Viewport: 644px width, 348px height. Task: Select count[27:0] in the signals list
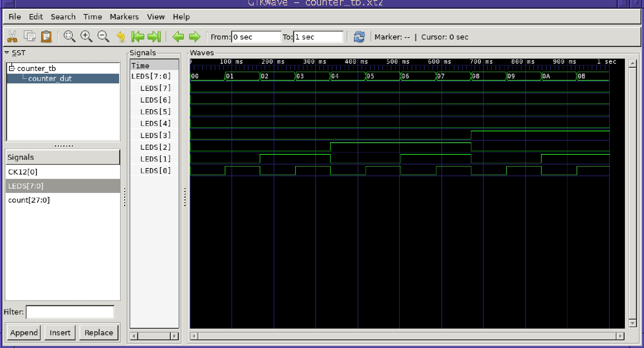(29, 200)
